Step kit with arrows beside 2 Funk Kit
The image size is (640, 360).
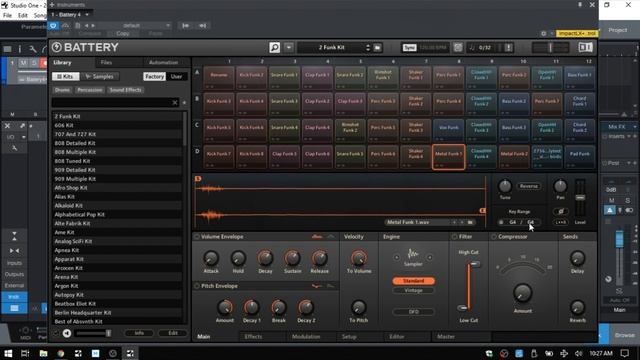click(x=368, y=48)
